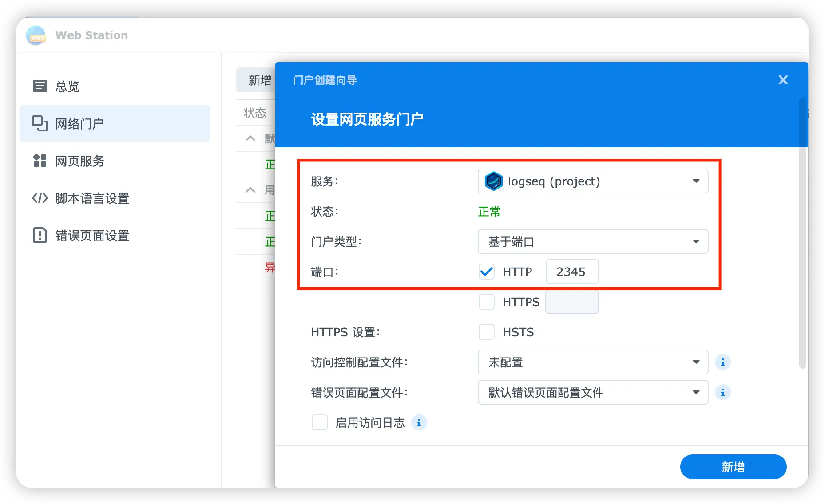The image size is (825, 504).
Task: Click the 设置网页服务门户 heading
Action: 367,119
